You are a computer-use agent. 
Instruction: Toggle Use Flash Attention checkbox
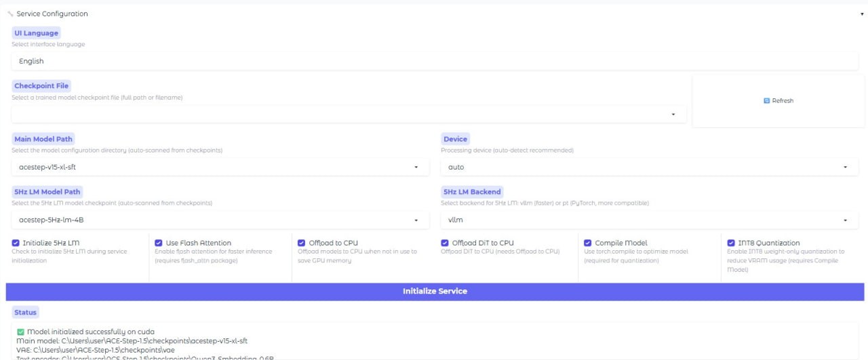point(159,243)
